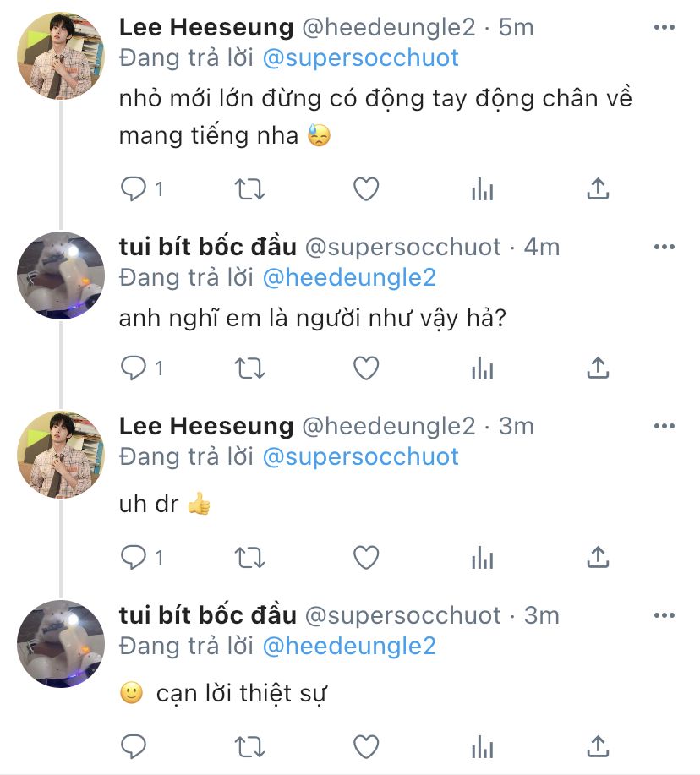
Task: Share the first Lee Heeseung tweet
Action: 598,189
